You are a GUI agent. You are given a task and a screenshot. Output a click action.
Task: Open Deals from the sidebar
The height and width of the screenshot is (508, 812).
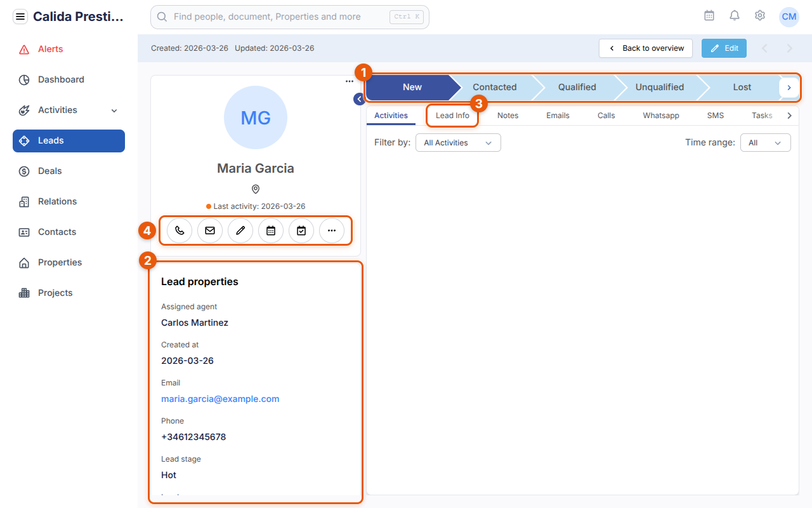click(x=69, y=171)
